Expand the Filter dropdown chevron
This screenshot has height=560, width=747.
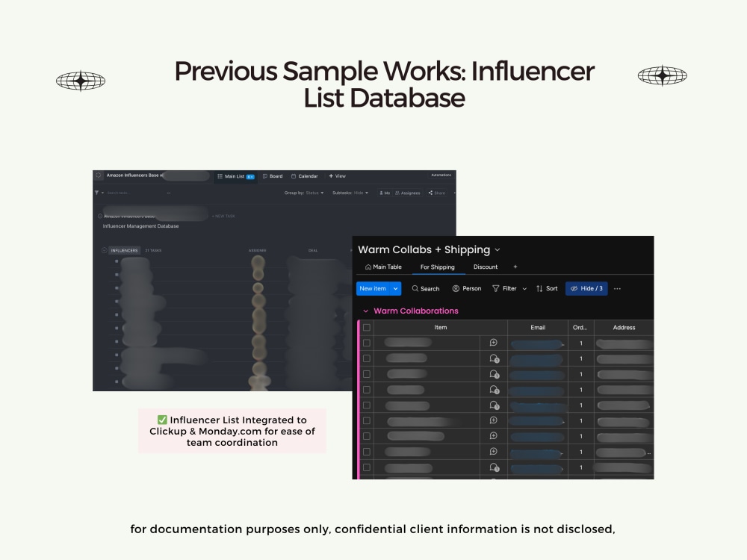click(x=524, y=288)
